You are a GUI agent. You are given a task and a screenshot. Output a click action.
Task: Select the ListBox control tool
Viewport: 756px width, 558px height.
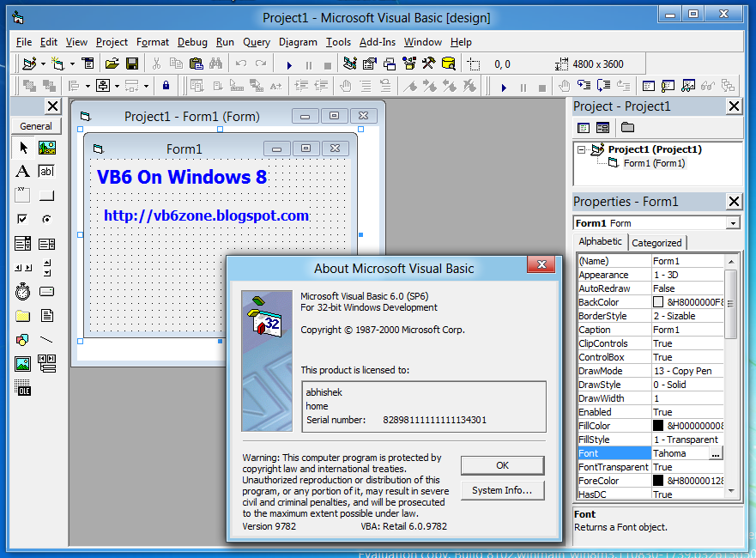click(x=47, y=244)
